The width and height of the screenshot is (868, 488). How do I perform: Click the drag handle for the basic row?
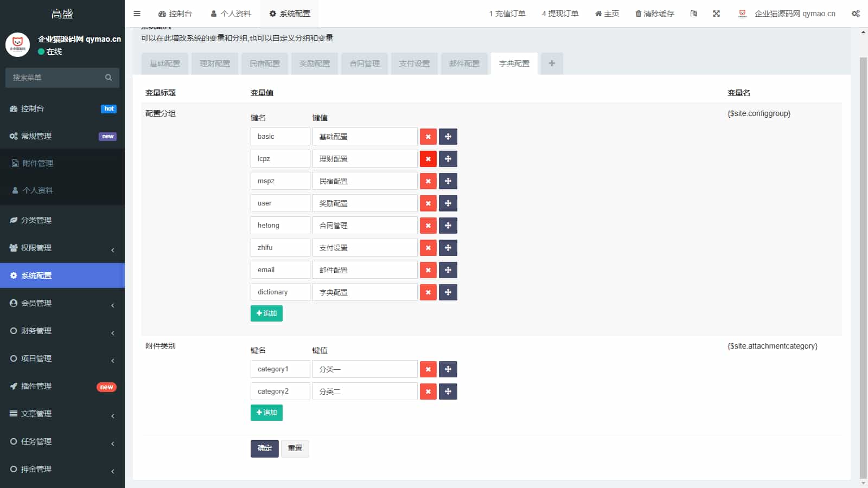(x=448, y=137)
